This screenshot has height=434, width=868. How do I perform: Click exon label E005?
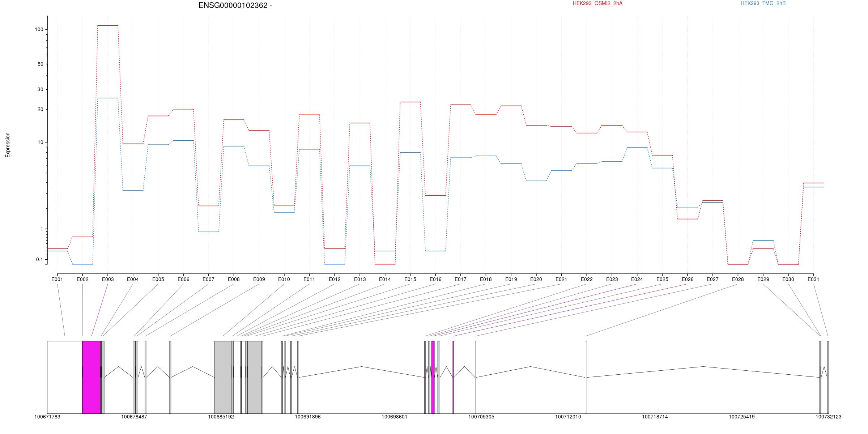point(158,280)
